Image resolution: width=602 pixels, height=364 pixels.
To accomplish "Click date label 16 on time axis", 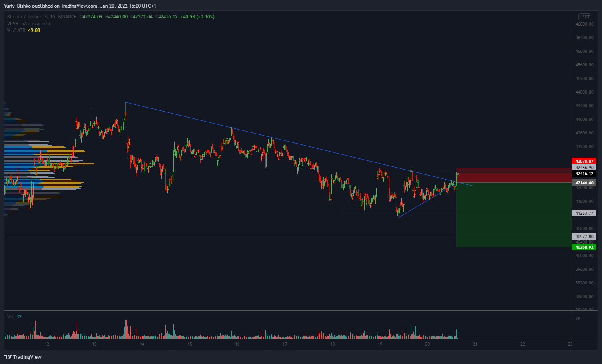I will (237, 344).
